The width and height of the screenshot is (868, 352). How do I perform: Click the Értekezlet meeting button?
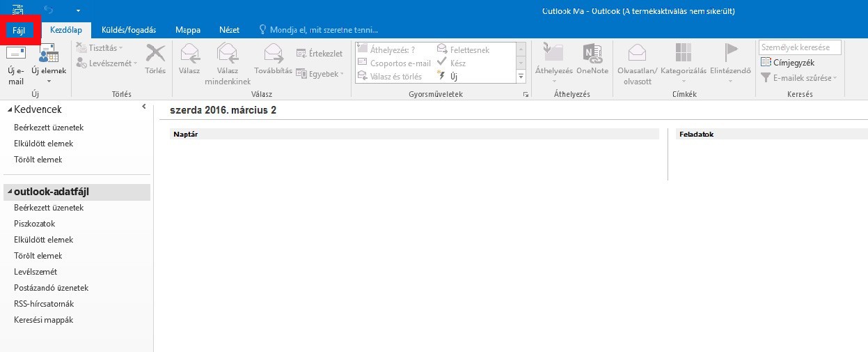(x=319, y=54)
